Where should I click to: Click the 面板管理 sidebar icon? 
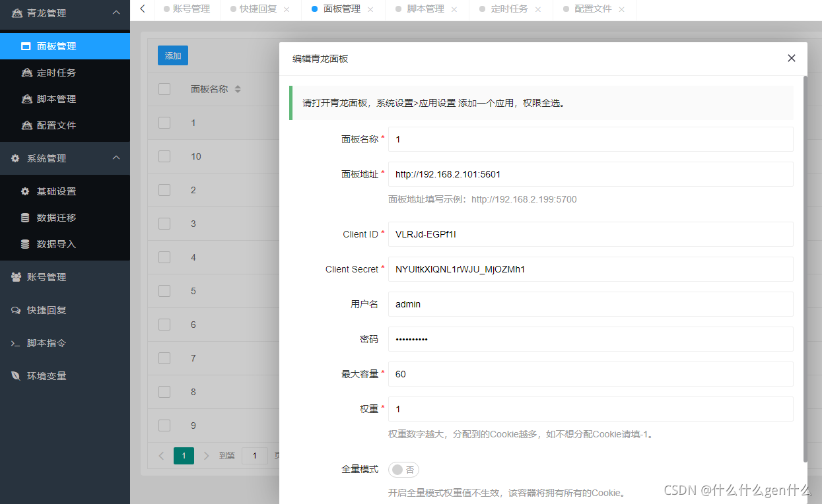(26, 46)
